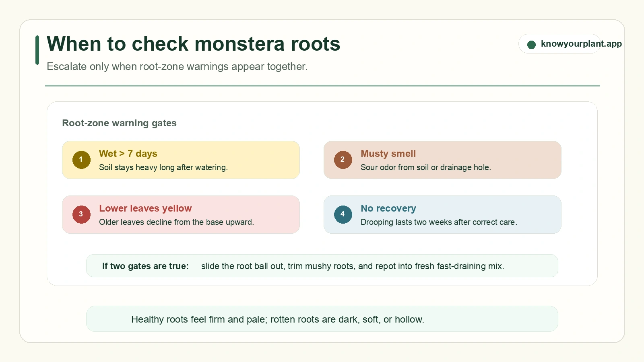Click the knowyourplant.app link badge
Viewport: 644px width, 362px height.
pos(559,44)
